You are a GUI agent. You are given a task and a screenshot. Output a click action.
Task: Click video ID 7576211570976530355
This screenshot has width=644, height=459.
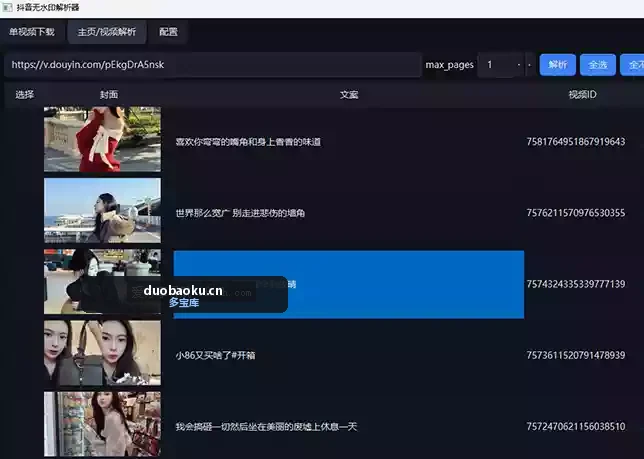[576, 213]
